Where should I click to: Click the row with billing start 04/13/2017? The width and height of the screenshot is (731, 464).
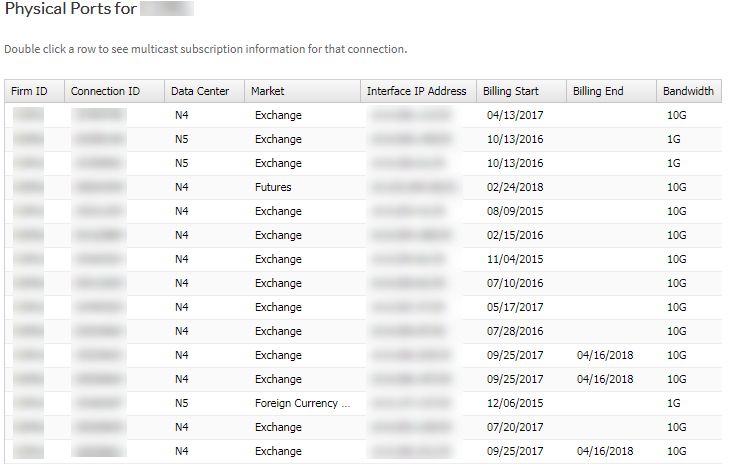(x=363, y=115)
